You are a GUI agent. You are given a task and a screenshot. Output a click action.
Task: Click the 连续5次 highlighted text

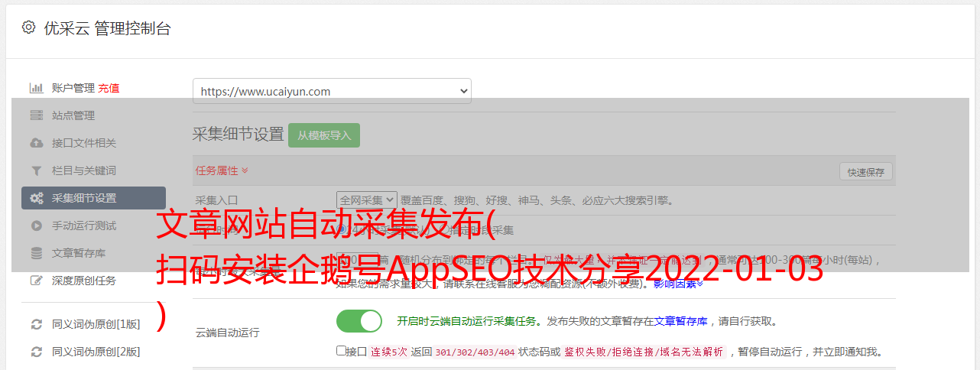pyautogui.click(x=390, y=352)
